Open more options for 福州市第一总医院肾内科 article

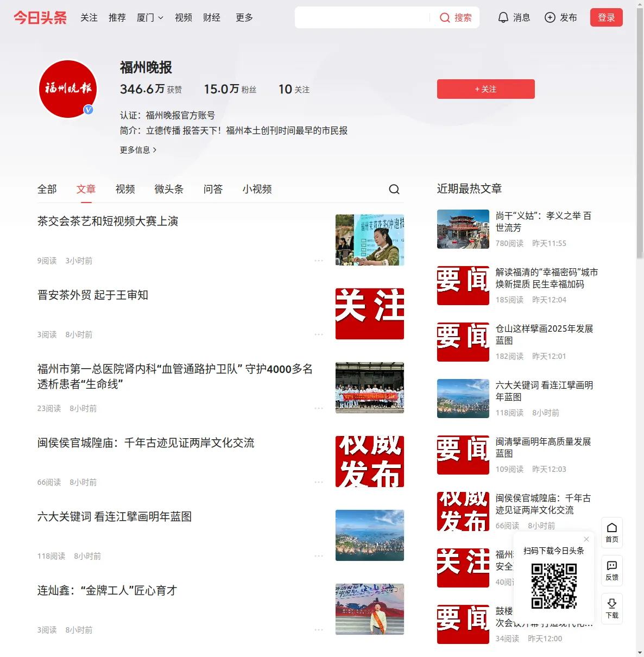[319, 408]
